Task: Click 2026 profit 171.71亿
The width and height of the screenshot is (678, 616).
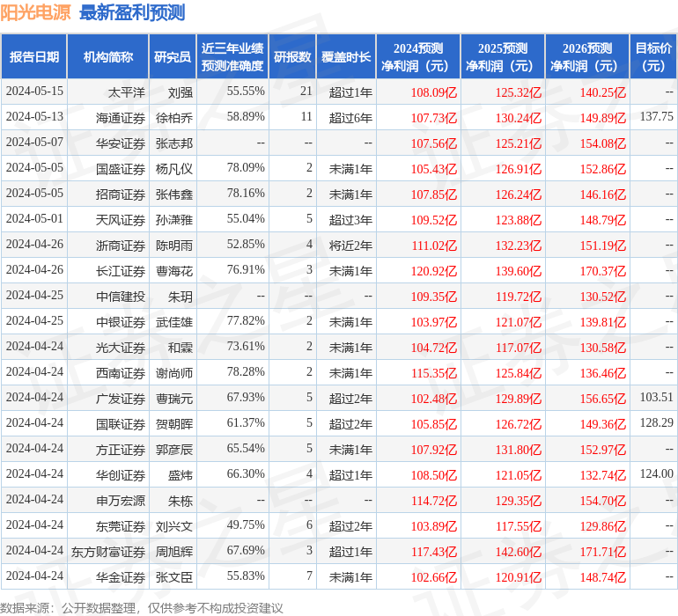Action: tap(603, 552)
